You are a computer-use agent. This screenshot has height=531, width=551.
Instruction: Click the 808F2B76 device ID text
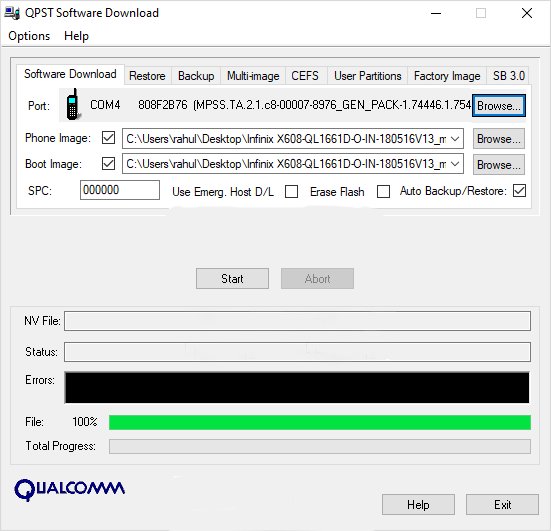point(163,105)
